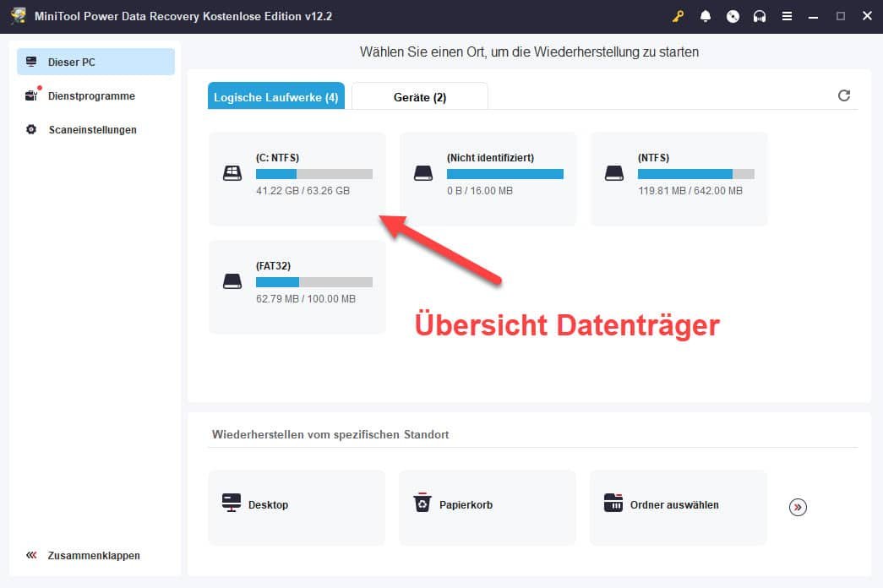Open the hamburger menu in the title bar

787,16
